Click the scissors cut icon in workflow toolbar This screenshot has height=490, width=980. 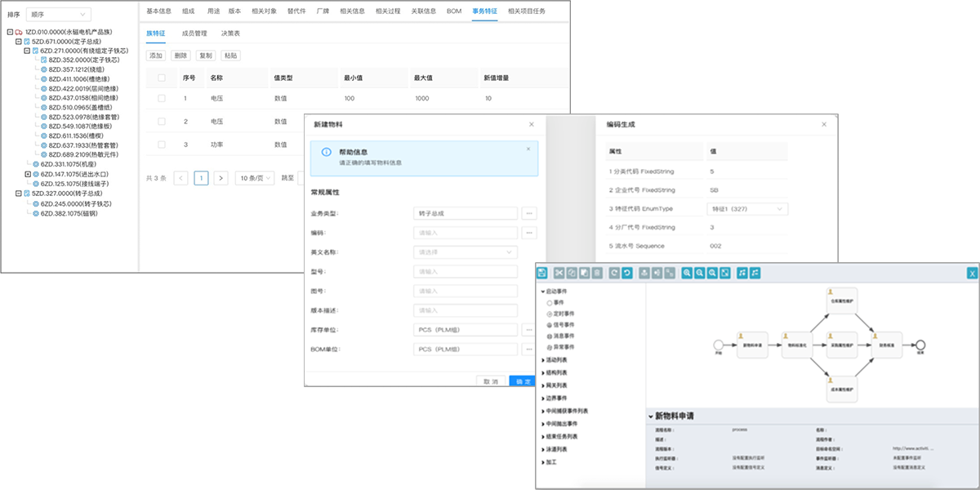click(559, 273)
